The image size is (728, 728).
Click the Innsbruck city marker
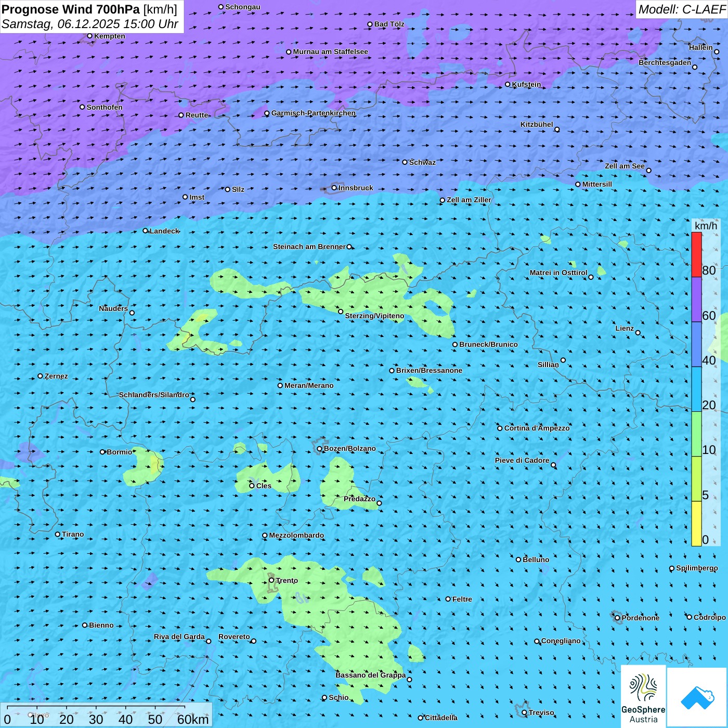coord(334,188)
